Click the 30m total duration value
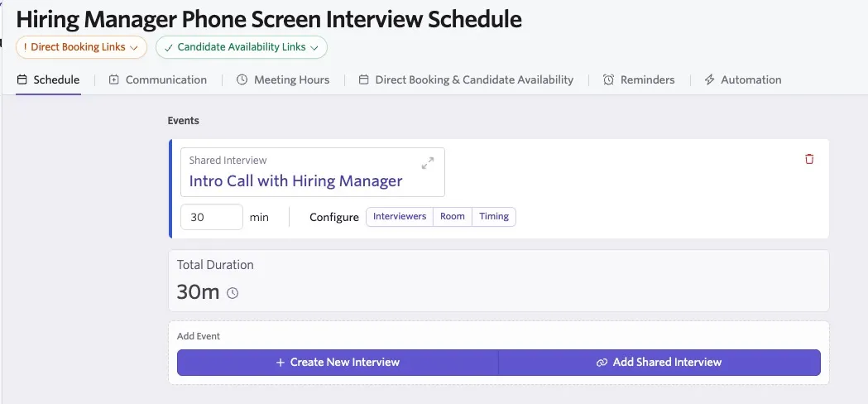 coord(199,292)
